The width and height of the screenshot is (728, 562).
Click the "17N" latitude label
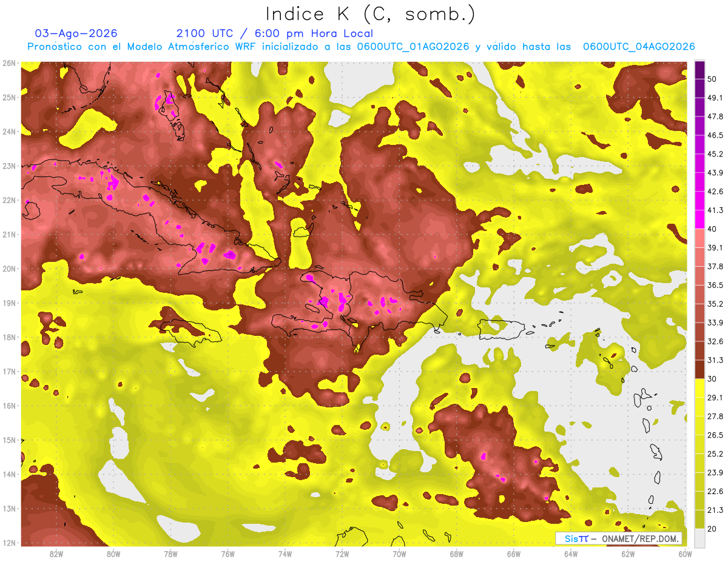[x=8, y=372]
